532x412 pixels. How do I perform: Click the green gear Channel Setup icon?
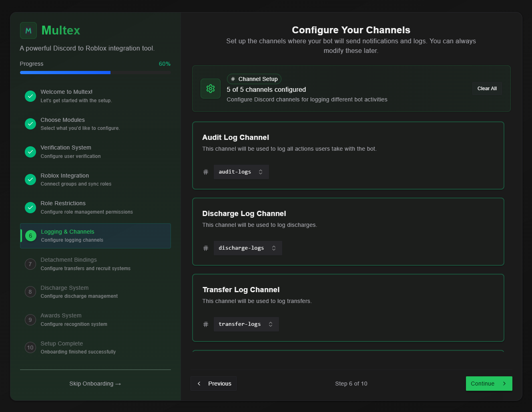(x=211, y=89)
